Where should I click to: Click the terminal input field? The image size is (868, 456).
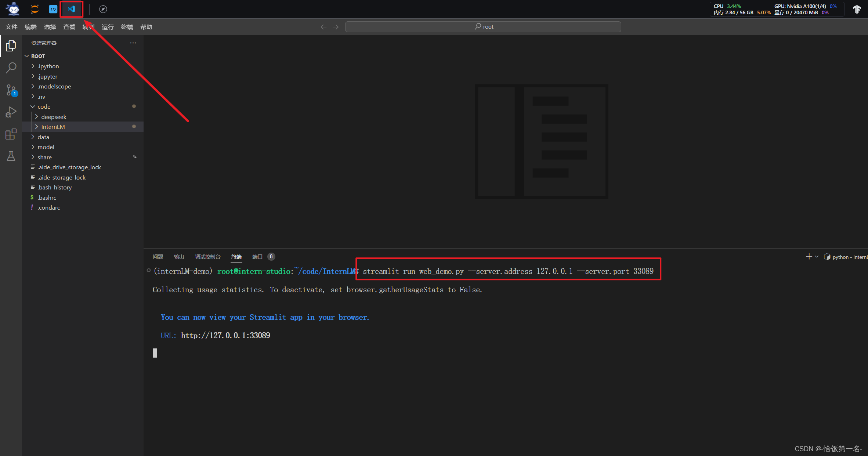point(156,352)
